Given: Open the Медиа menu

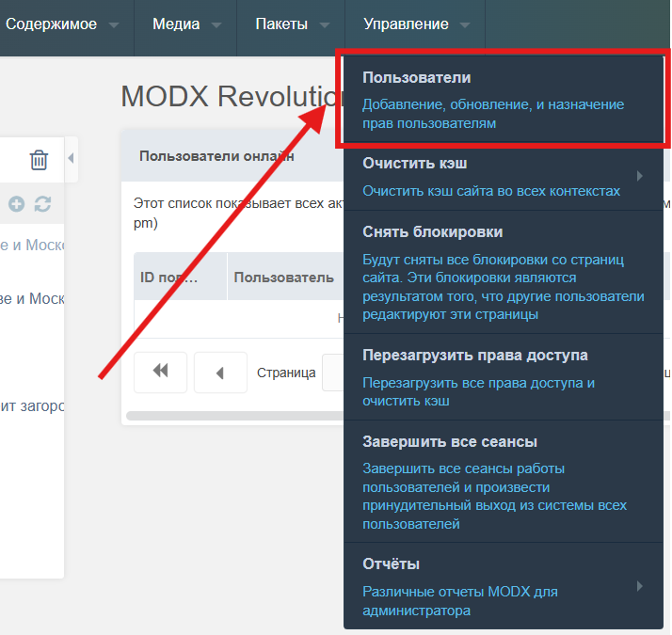Looking at the screenshot, I should coord(186,24).
